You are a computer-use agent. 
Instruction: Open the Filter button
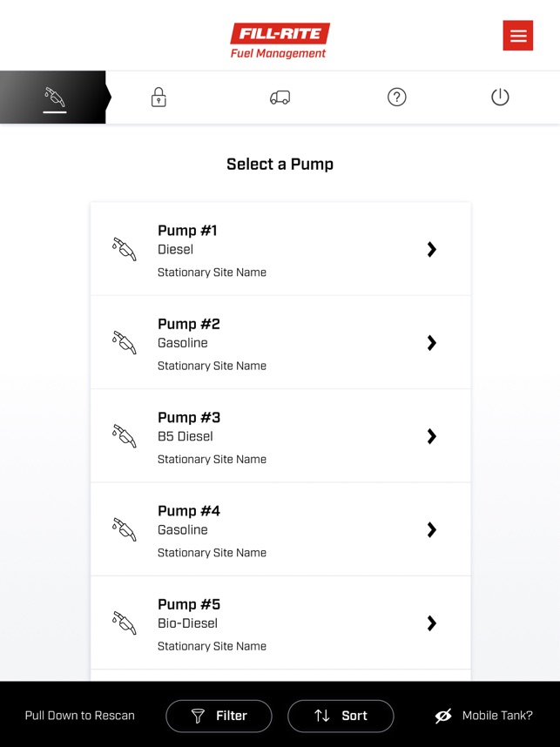point(219,716)
